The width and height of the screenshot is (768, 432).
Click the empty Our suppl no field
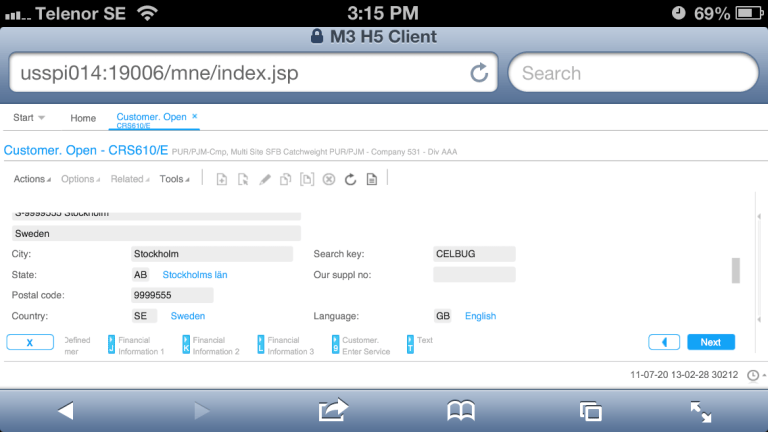474,275
